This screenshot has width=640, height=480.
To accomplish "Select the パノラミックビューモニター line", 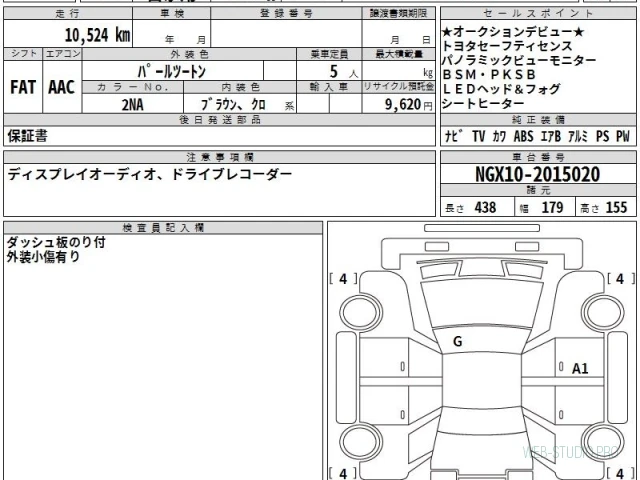I will 519,60.
